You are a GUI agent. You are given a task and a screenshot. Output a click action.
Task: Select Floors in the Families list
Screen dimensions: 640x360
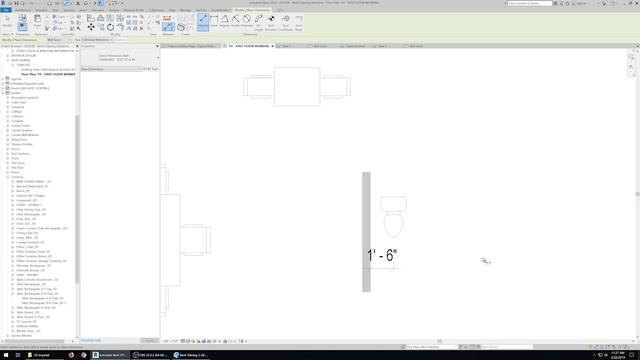pos(15,172)
